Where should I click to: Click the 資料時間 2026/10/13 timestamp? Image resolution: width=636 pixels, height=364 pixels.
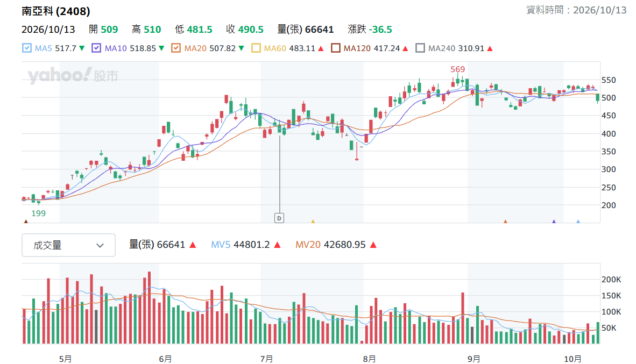(x=576, y=10)
